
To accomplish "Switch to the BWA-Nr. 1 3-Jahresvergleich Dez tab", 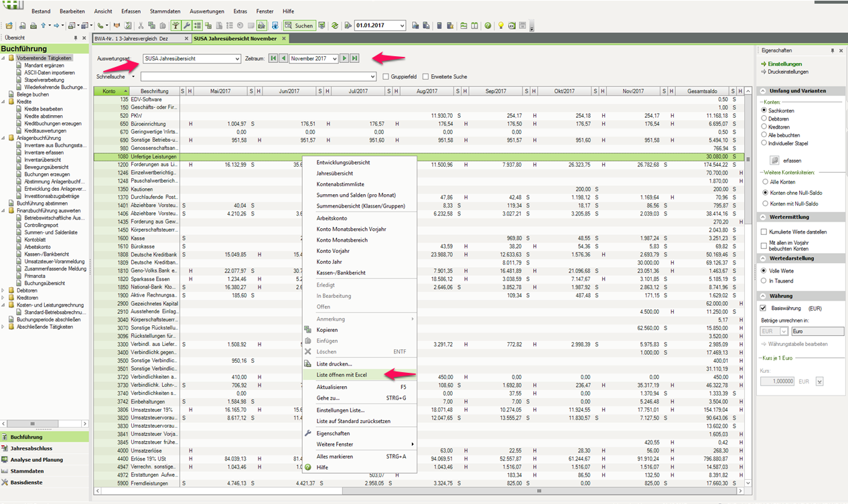I will click(131, 38).
